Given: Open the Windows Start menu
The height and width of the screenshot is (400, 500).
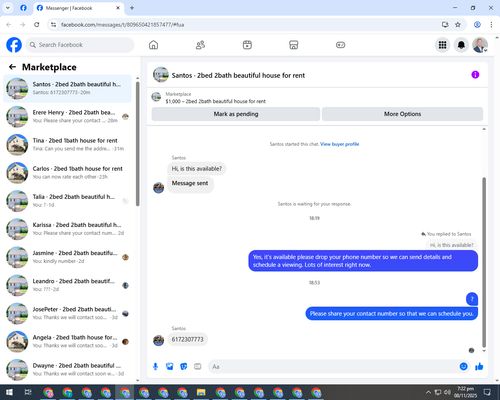Looking at the screenshot, I should point(9,392).
